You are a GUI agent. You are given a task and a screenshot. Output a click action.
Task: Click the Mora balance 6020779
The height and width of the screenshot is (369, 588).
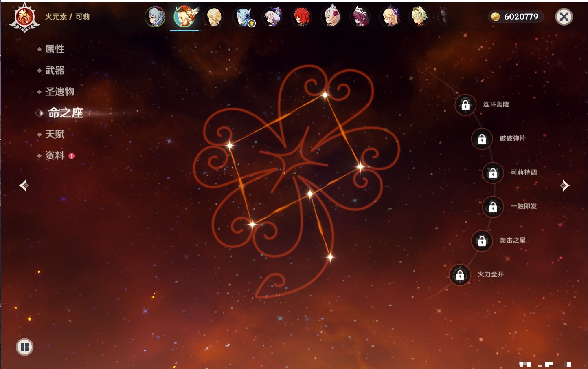[516, 17]
